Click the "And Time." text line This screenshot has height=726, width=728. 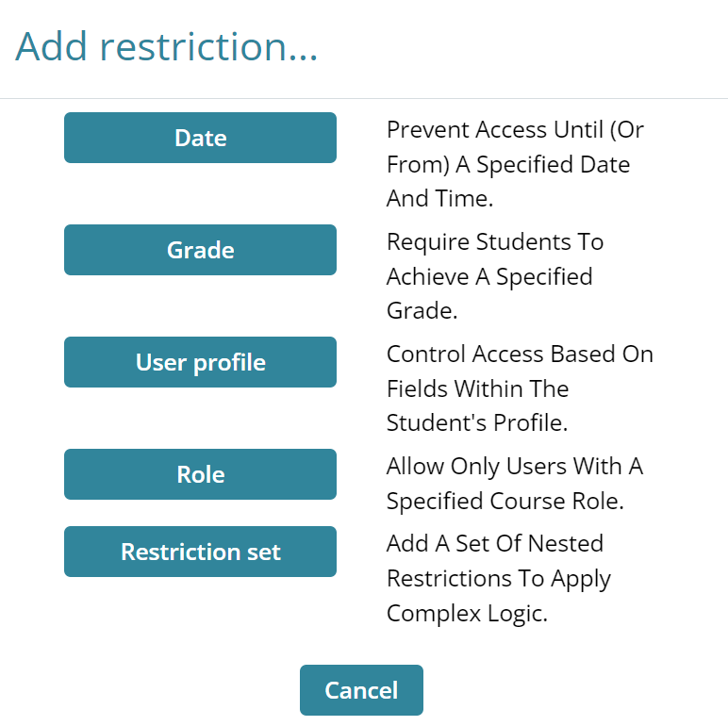(x=440, y=199)
